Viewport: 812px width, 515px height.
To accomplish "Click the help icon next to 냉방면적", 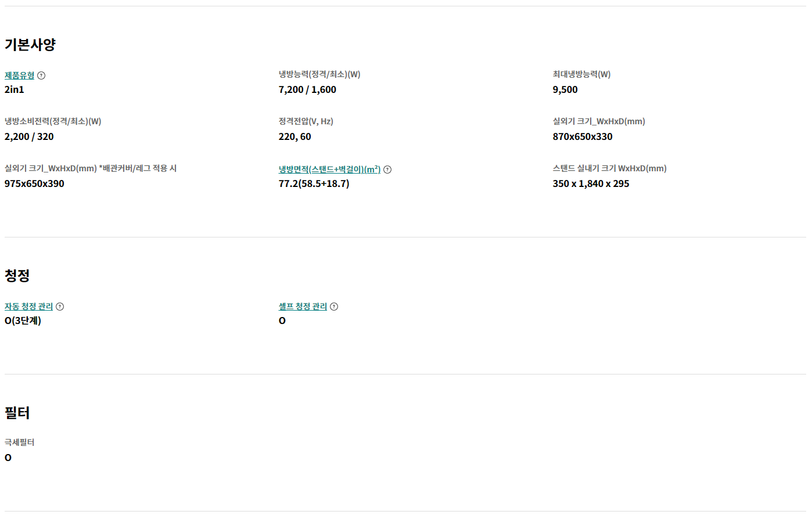I will (387, 170).
